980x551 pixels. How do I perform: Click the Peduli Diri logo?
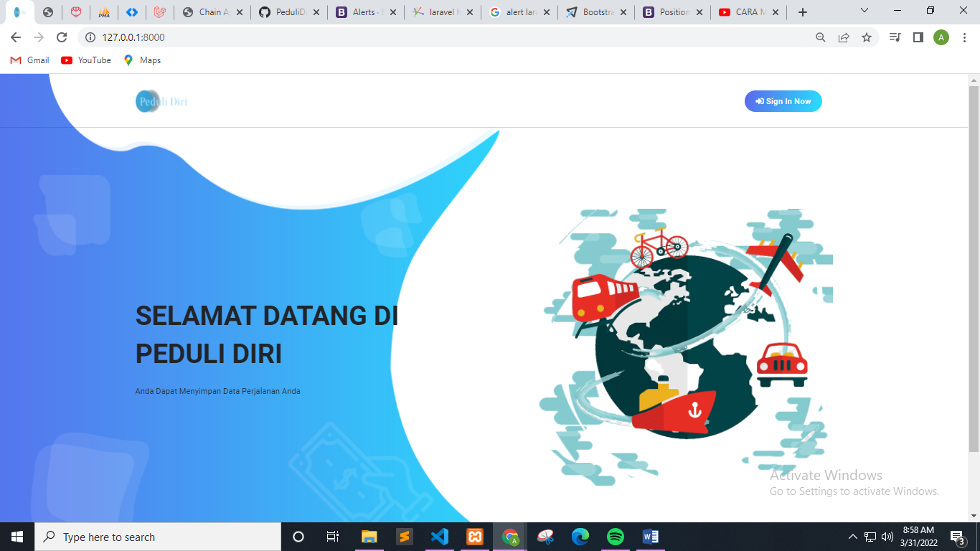(161, 101)
